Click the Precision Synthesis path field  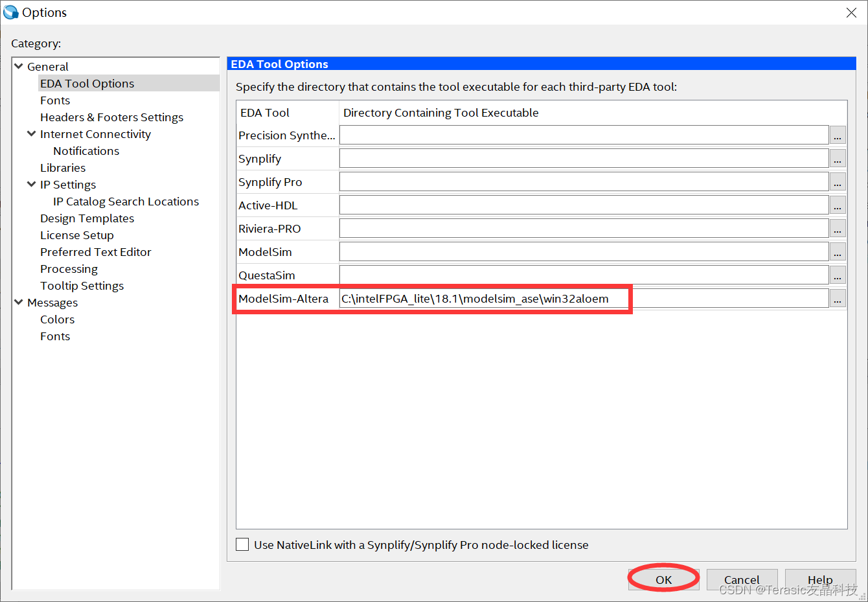tap(584, 135)
